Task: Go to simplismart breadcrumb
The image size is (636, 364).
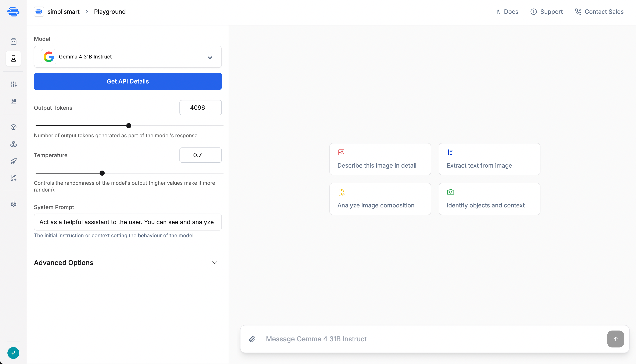Action: [64, 12]
